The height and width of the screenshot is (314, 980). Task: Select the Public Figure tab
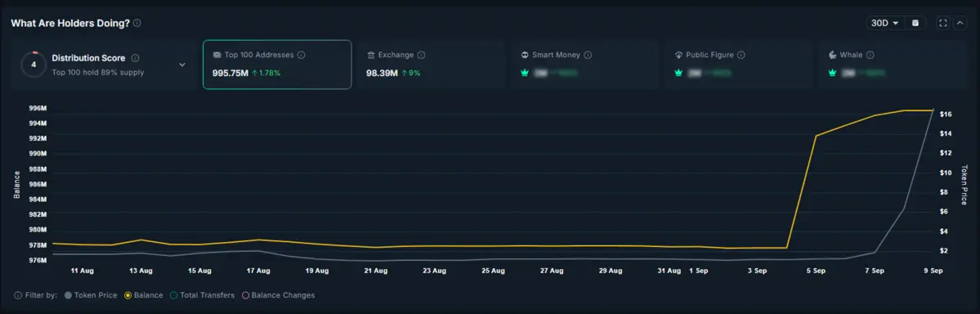(740, 65)
